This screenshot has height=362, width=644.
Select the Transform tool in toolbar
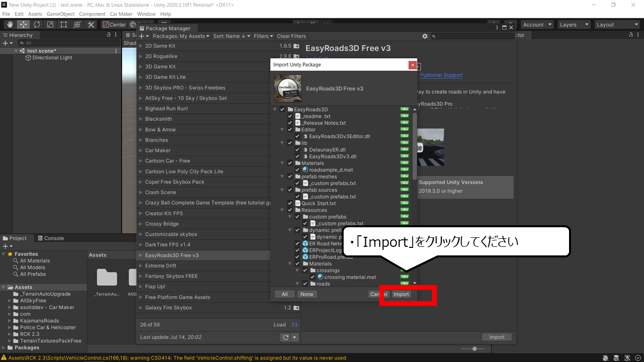(77, 25)
